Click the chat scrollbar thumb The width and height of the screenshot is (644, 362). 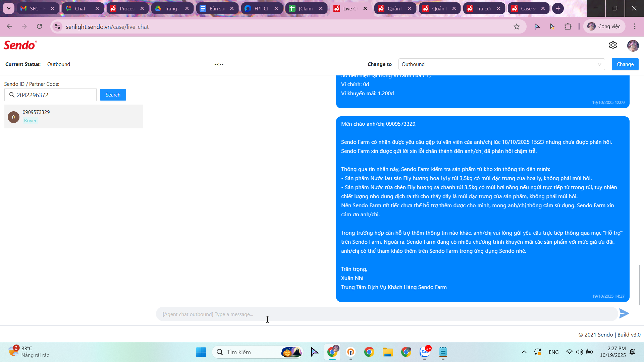pos(639,285)
